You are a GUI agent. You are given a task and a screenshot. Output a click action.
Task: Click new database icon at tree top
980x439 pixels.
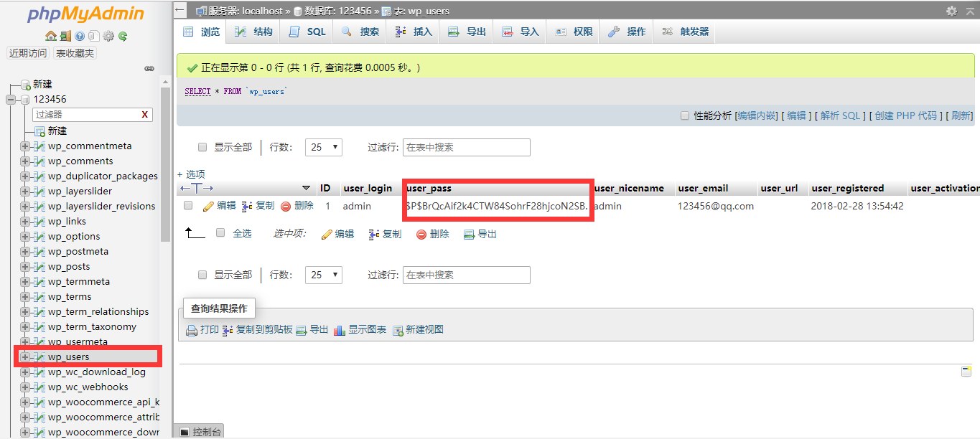[25, 85]
